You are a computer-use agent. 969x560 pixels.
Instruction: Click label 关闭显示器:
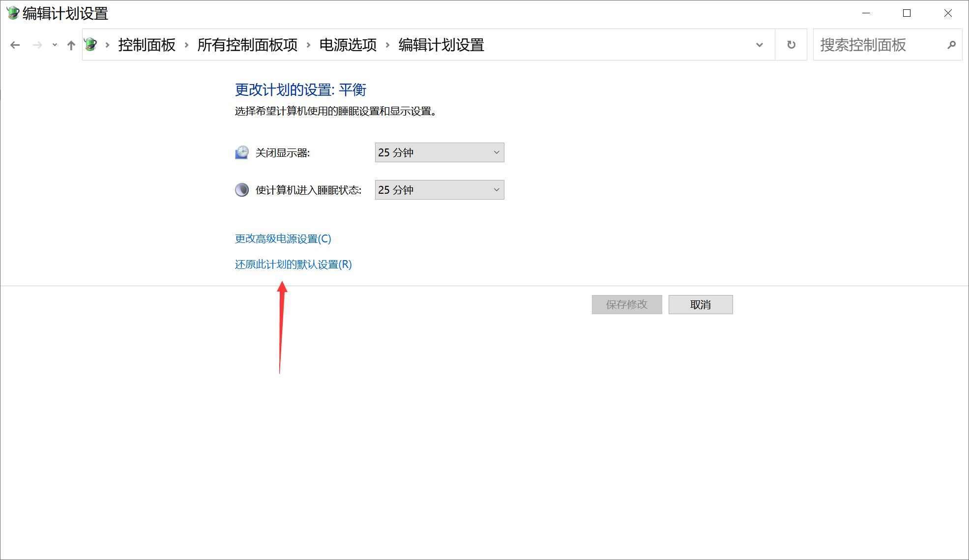(x=283, y=153)
